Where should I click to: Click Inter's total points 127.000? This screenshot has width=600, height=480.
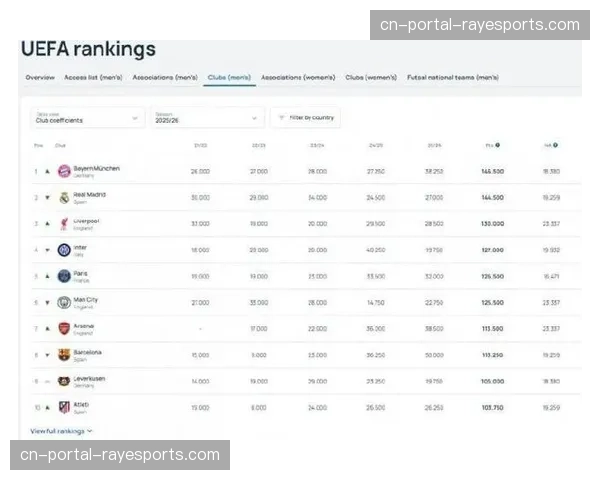(x=492, y=250)
